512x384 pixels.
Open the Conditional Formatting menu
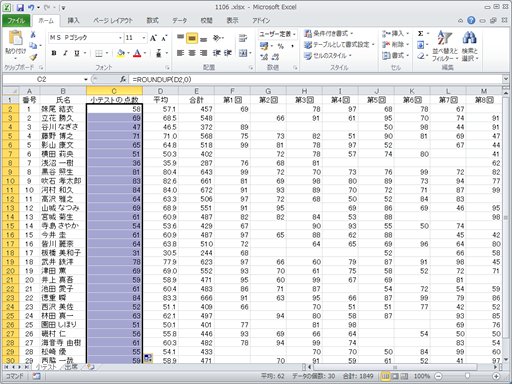[329, 33]
